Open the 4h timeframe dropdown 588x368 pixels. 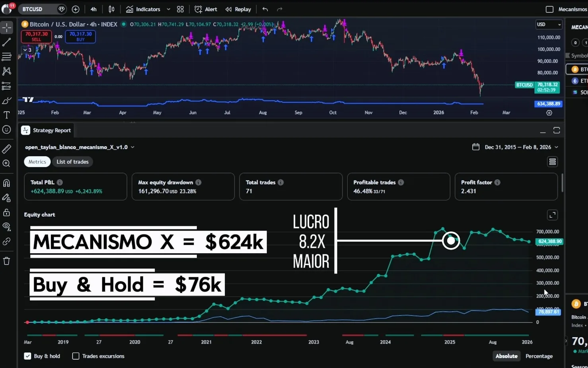[93, 9]
